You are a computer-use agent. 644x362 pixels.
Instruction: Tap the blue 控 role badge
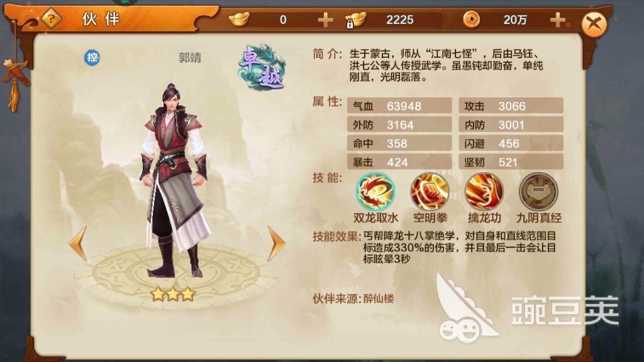pos(92,57)
